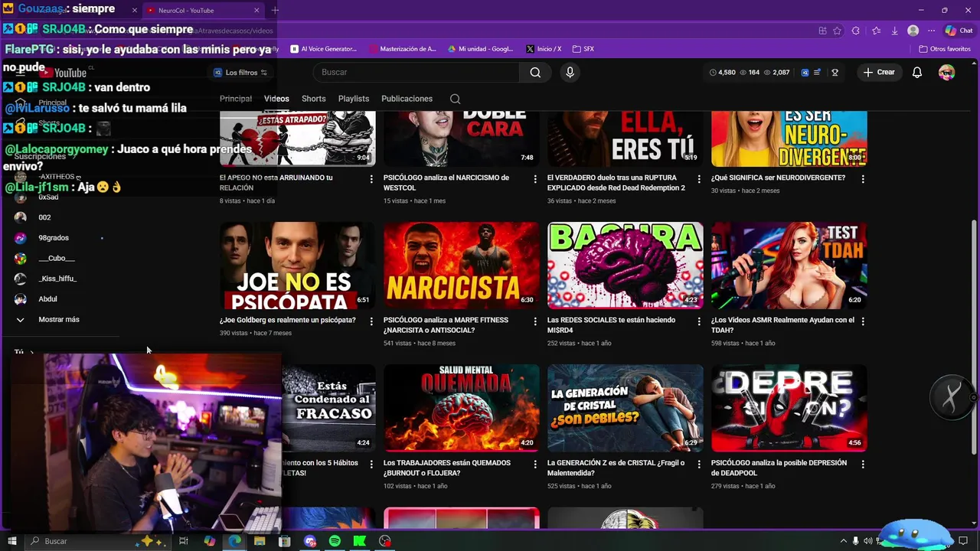Screen dimensions: 980x551
Task: Open options menu for NEURODIVERGENTE video
Action: (863, 179)
